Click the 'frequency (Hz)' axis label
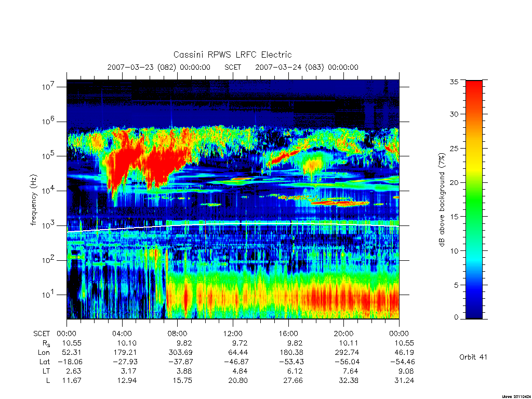The width and height of the screenshot is (532, 399). [x=33, y=200]
